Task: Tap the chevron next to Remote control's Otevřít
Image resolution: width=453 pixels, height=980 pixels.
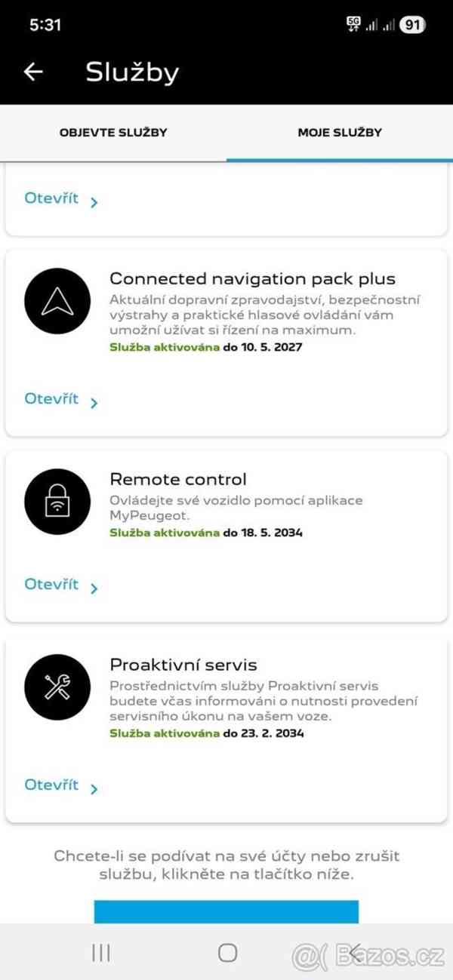Action: click(x=94, y=588)
